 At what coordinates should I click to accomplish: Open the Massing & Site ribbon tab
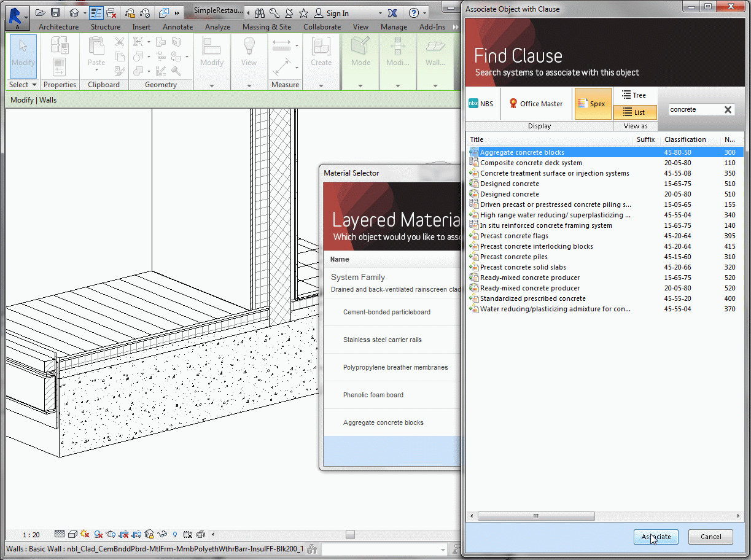pyautogui.click(x=267, y=27)
